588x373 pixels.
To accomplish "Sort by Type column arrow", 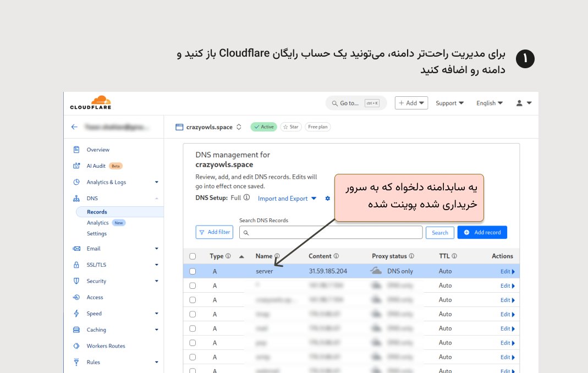I will pyautogui.click(x=241, y=257).
